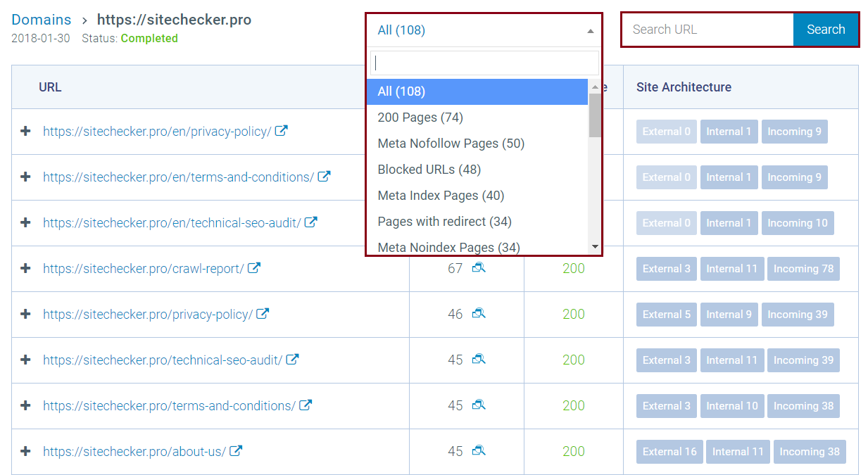Choose 200 Pages (74) filter
The height and width of the screenshot is (475, 868).
tap(477, 118)
